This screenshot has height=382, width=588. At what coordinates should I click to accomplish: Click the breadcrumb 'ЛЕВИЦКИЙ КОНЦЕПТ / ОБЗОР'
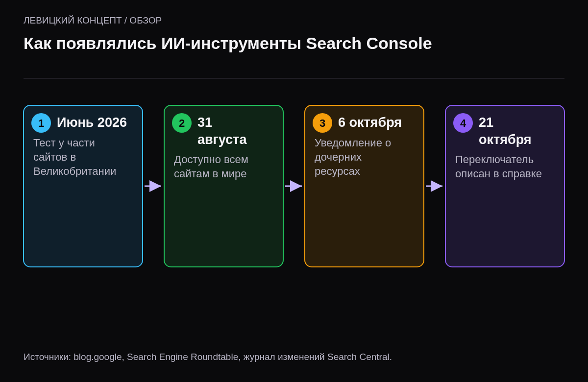pos(93,21)
